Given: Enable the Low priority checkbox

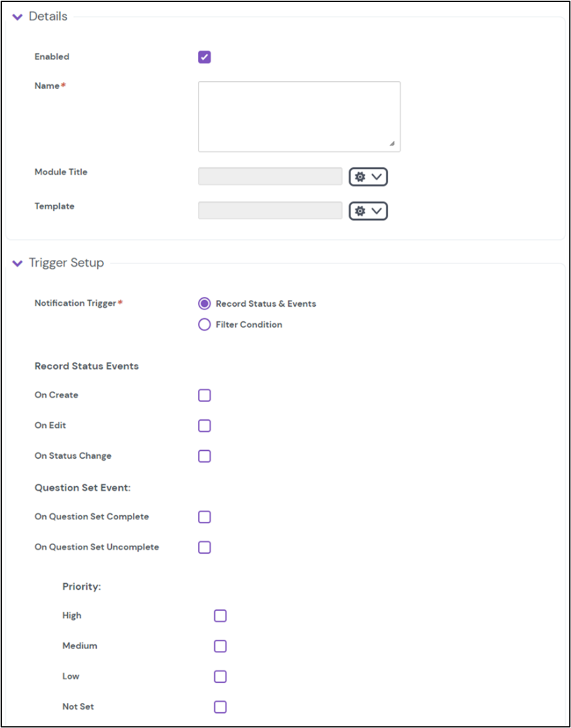Looking at the screenshot, I should [x=220, y=676].
